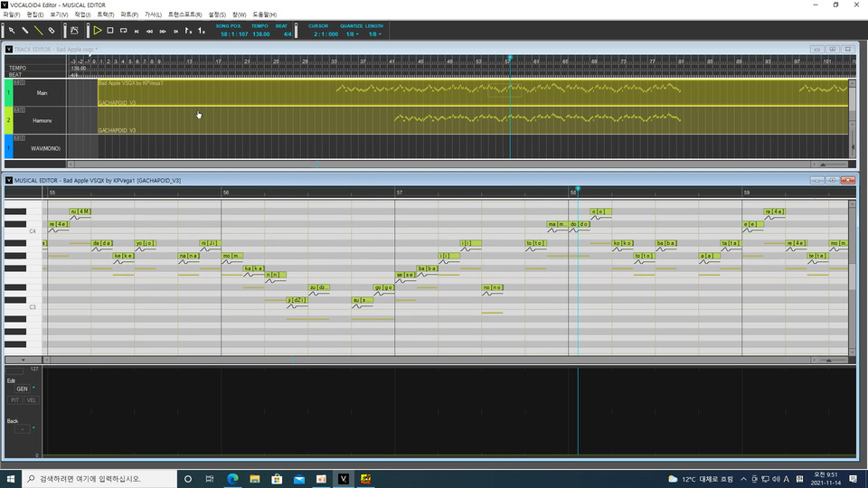Select the arrow pointer tool
This screenshot has width=868, height=488.
(x=12, y=30)
